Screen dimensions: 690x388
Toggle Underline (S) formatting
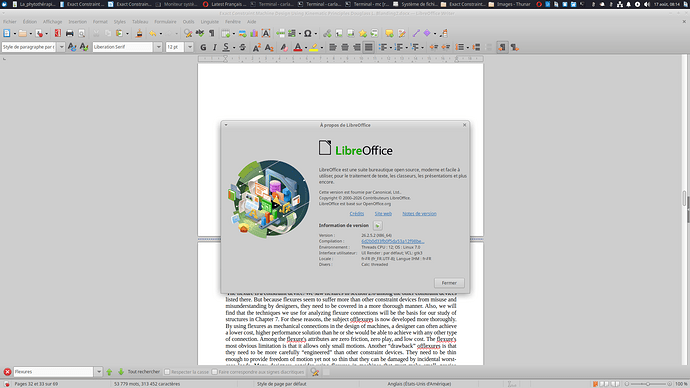pos(226,47)
